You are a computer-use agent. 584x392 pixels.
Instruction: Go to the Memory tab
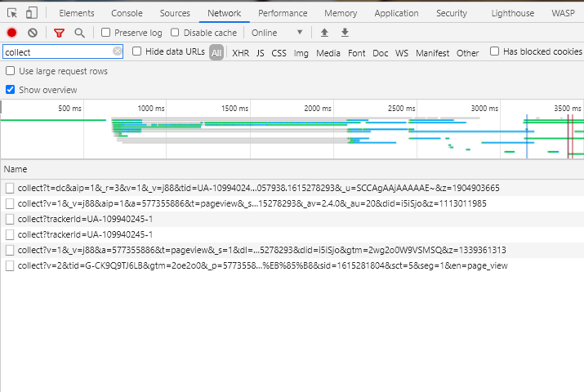[341, 13]
